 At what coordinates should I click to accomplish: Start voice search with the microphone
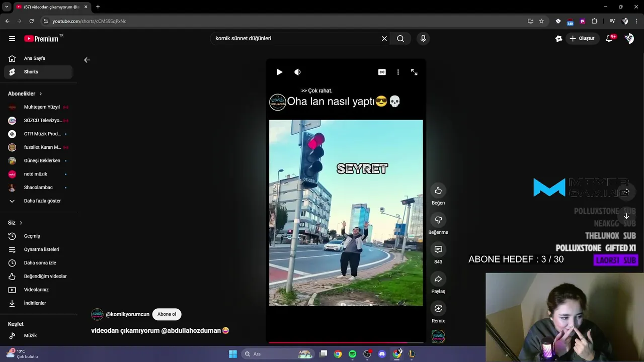(423, 39)
